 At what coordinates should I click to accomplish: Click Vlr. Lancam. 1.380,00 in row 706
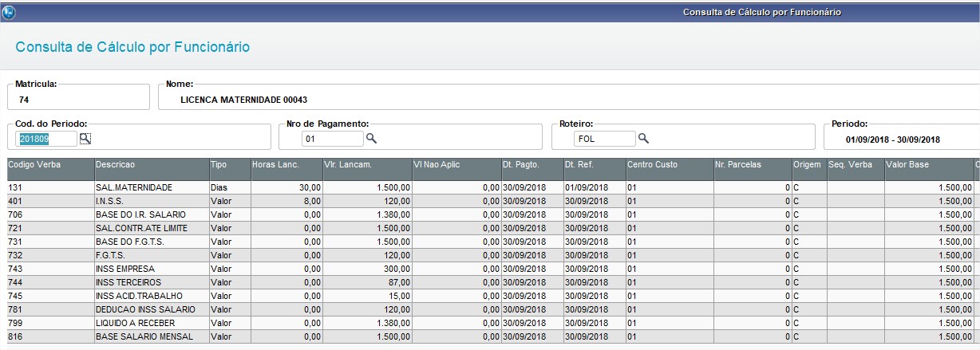point(393,214)
